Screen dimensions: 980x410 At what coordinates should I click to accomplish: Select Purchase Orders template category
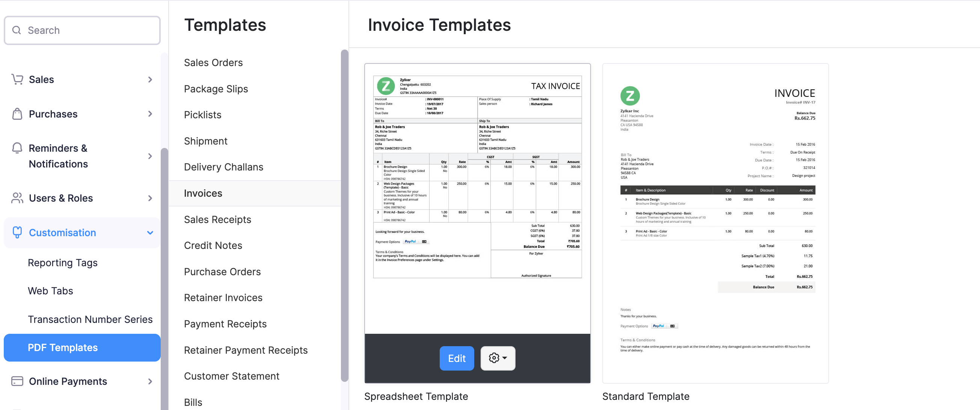click(x=223, y=271)
